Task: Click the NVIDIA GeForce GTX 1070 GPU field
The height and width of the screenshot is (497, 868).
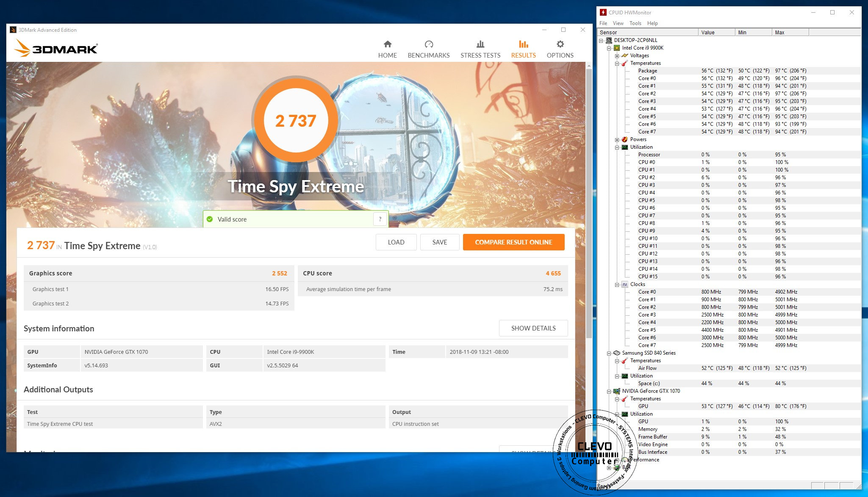Action: click(141, 352)
